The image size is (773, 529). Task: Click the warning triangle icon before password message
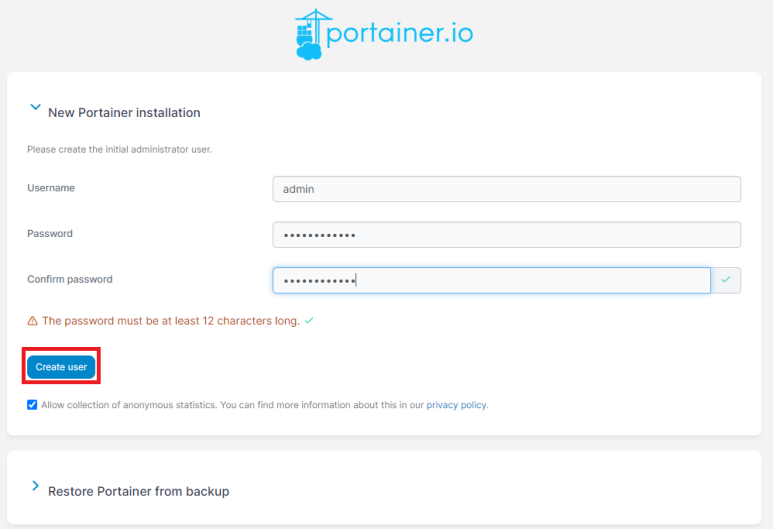33,321
